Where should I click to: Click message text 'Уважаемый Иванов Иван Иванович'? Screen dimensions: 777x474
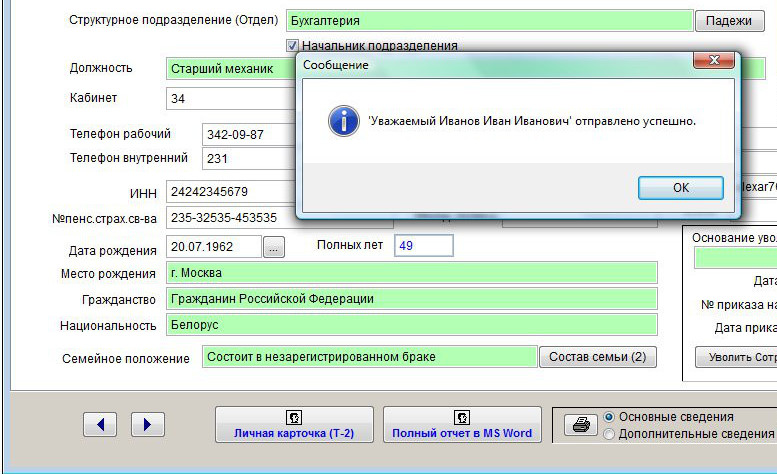pos(470,121)
